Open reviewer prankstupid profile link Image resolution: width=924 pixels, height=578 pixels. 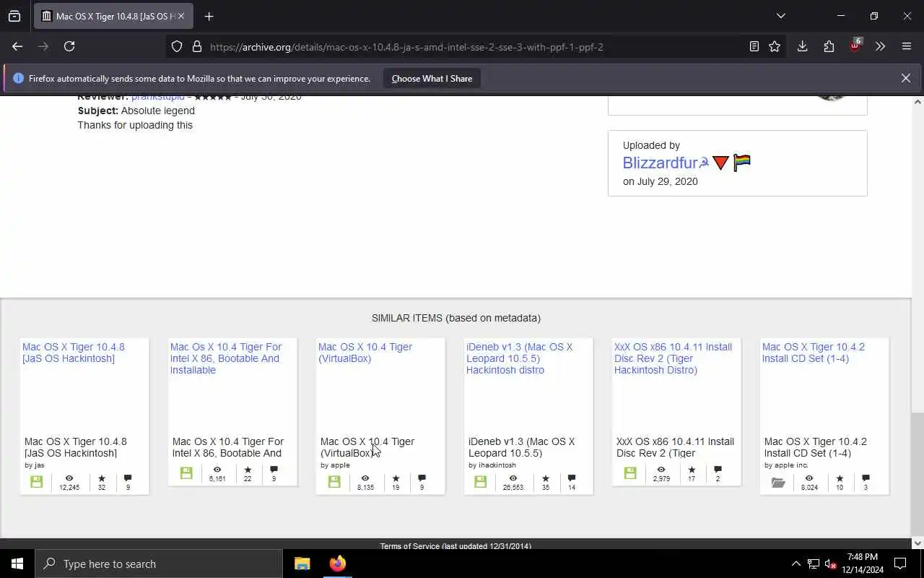[158, 98]
